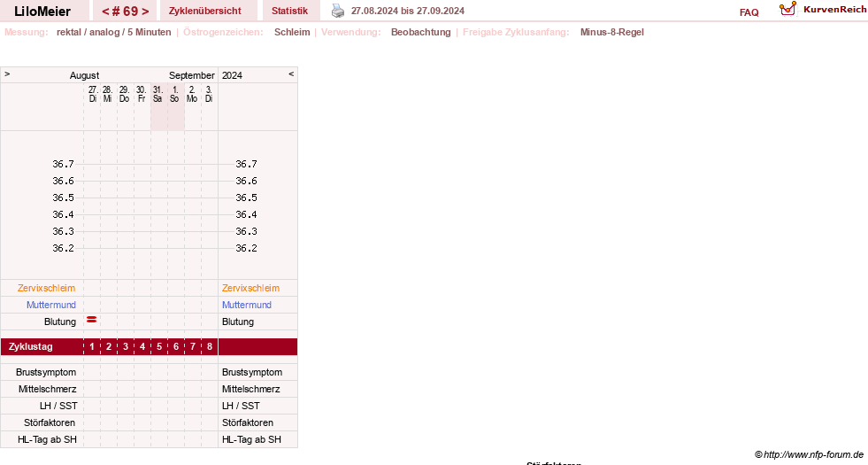Viewport: 868px width, 465px height.
Task: Select the 3. Di date column header
Action: coord(209,94)
